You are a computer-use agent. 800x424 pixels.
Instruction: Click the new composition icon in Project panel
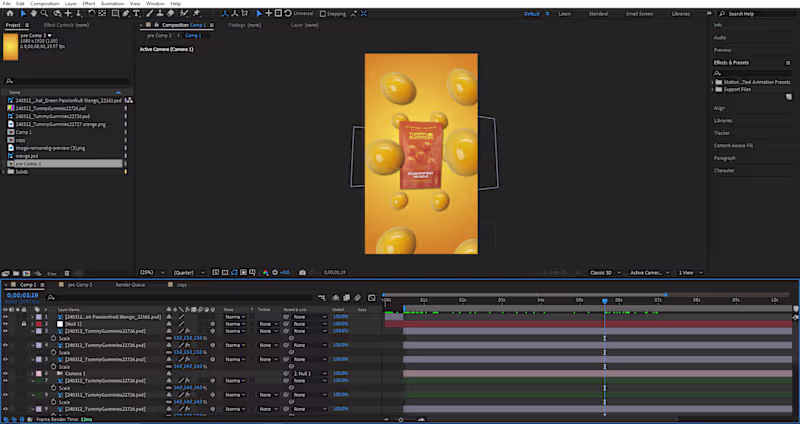26,273
